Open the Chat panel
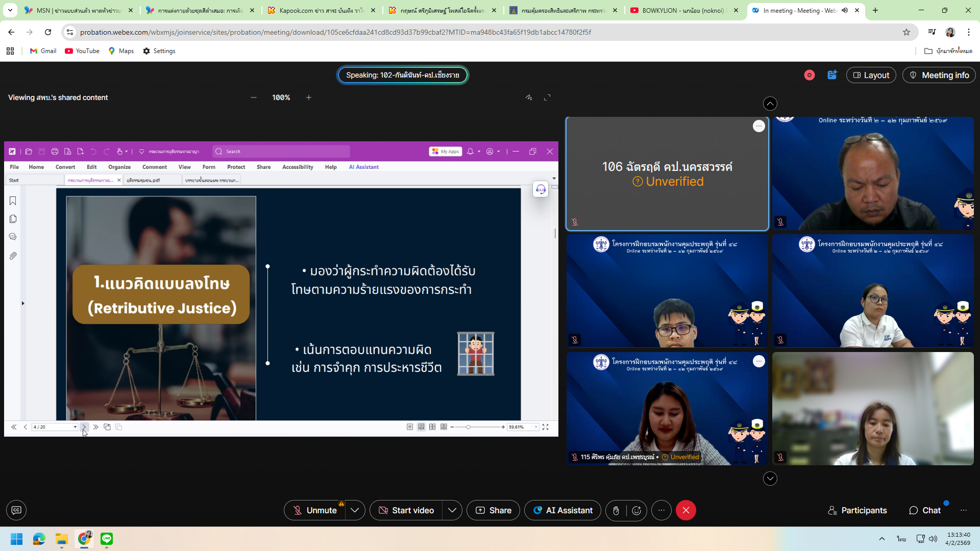 (x=924, y=510)
